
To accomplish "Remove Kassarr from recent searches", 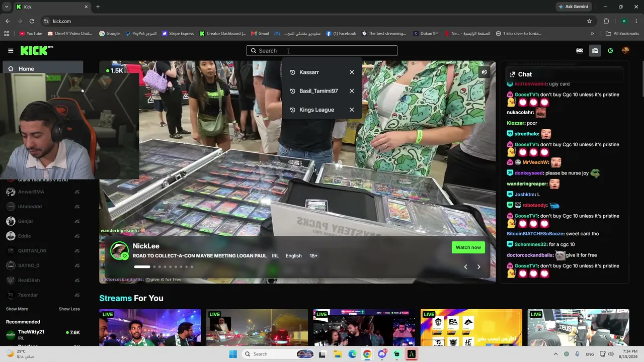I will pos(352,72).
